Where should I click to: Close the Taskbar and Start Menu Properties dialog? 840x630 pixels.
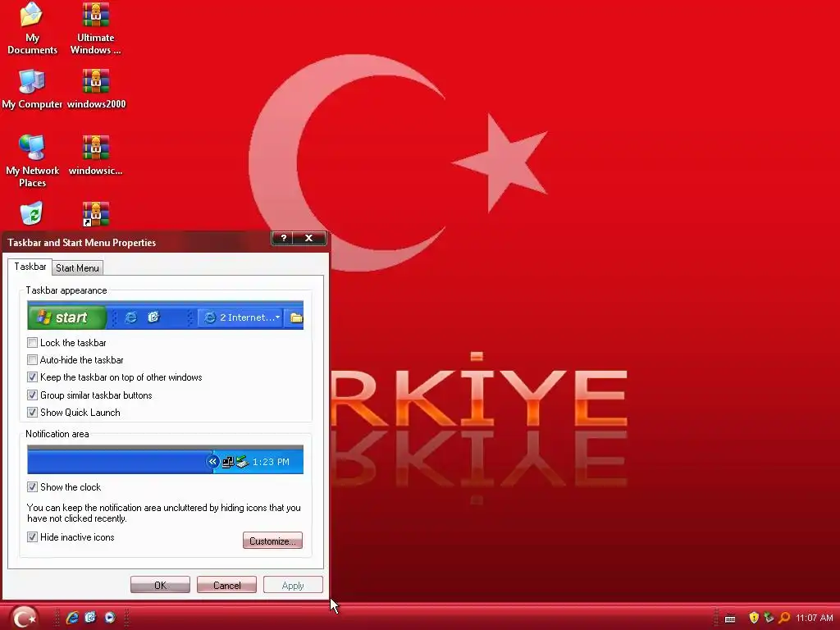[x=309, y=238]
